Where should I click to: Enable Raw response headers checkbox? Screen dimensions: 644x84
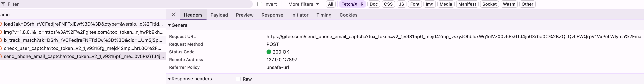pos(238,79)
